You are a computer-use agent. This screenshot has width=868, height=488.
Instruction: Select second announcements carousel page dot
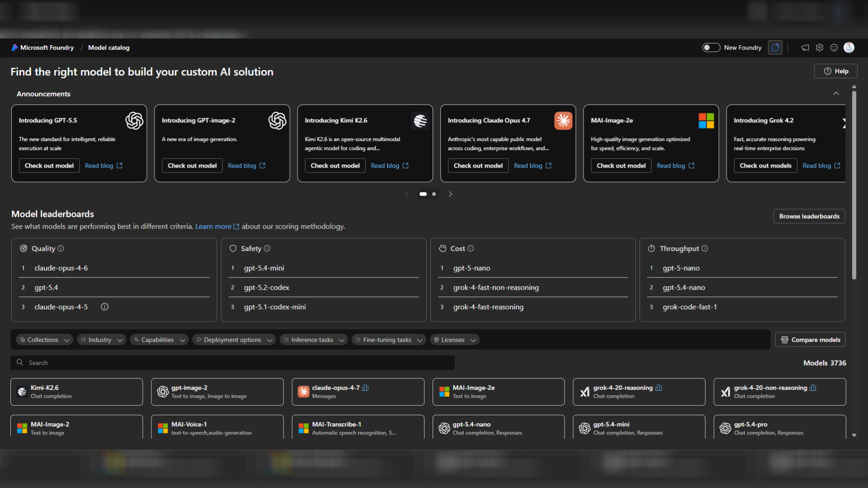pos(434,194)
